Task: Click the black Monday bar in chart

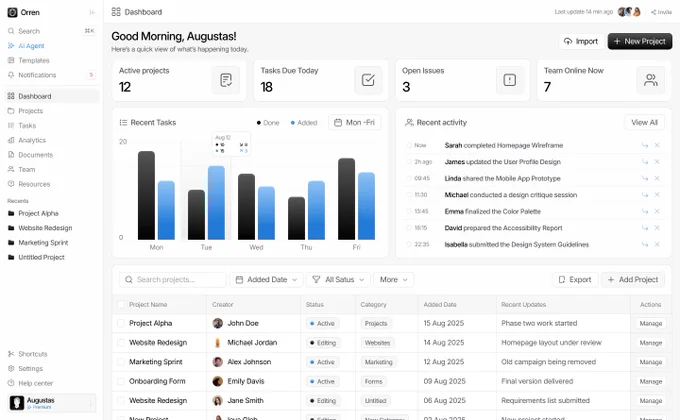Action: coord(146,195)
